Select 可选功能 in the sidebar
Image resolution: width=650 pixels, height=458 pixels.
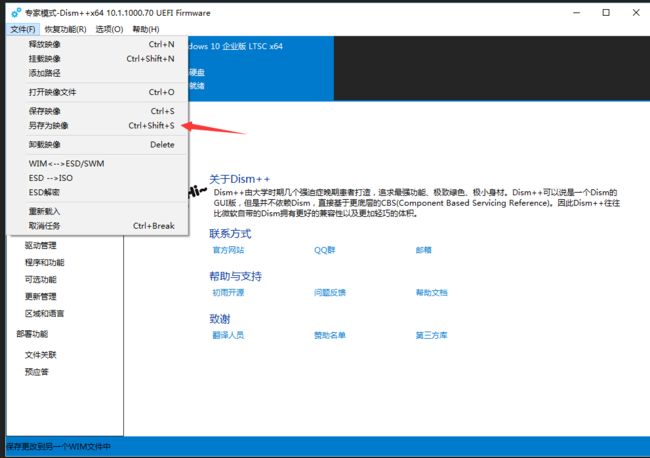pos(41,279)
